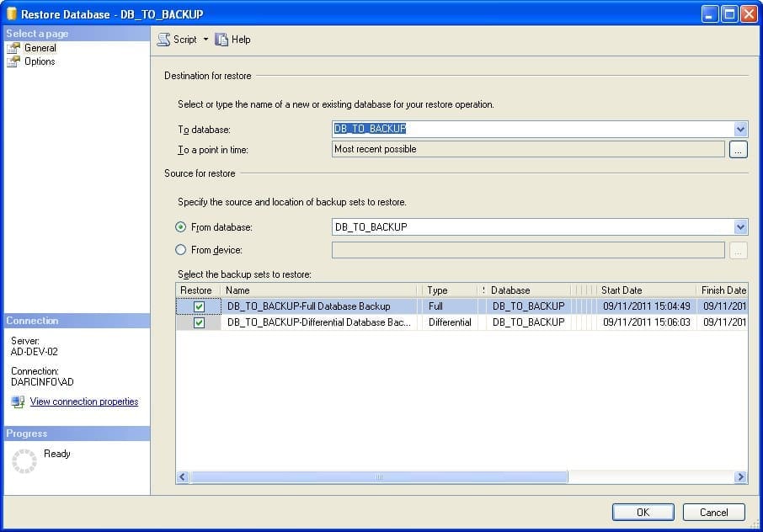This screenshot has height=532, width=763.
Task: Click the 09/11/2011 15:06:03 start date
Action: click(x=646, y=322)
